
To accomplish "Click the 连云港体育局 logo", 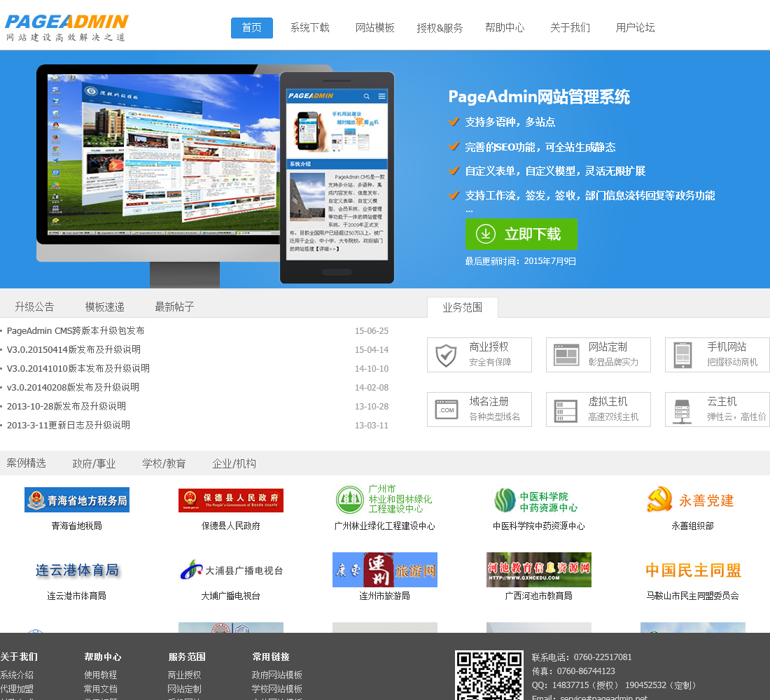I will click(x=77, y=570).
